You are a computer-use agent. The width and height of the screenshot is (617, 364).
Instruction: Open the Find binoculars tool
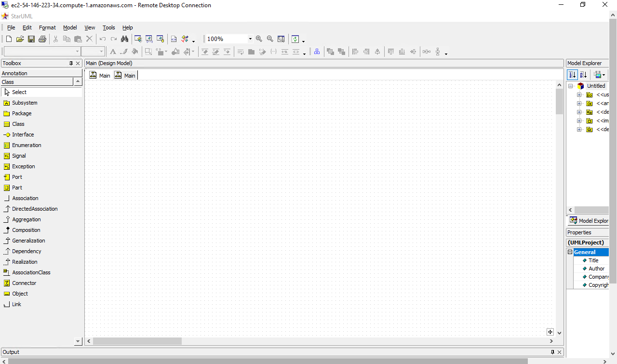pyautogui.click(x=124, y=39)
